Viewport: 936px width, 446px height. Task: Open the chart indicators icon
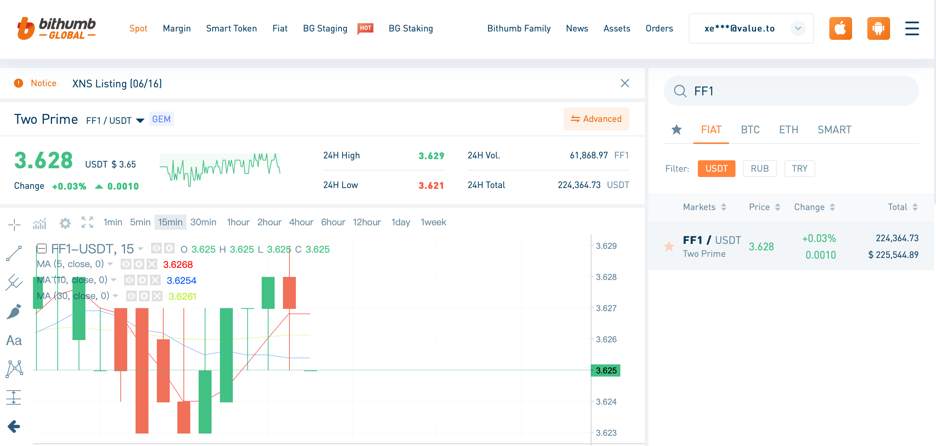point(39,223)
